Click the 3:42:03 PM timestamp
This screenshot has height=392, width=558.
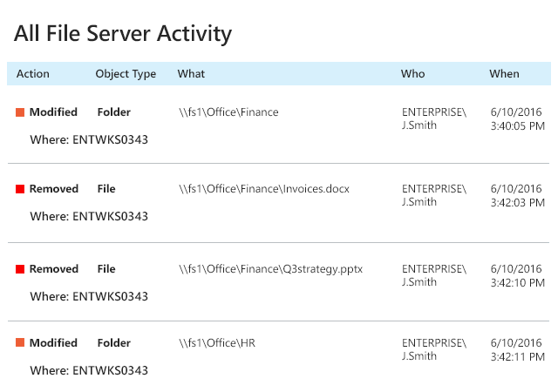[x=518, y=202]
